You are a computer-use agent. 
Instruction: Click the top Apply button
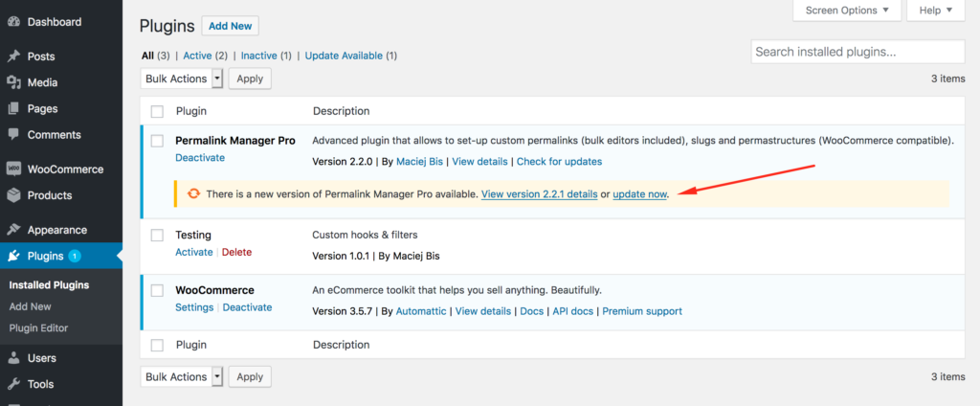[x=250, y=79]
